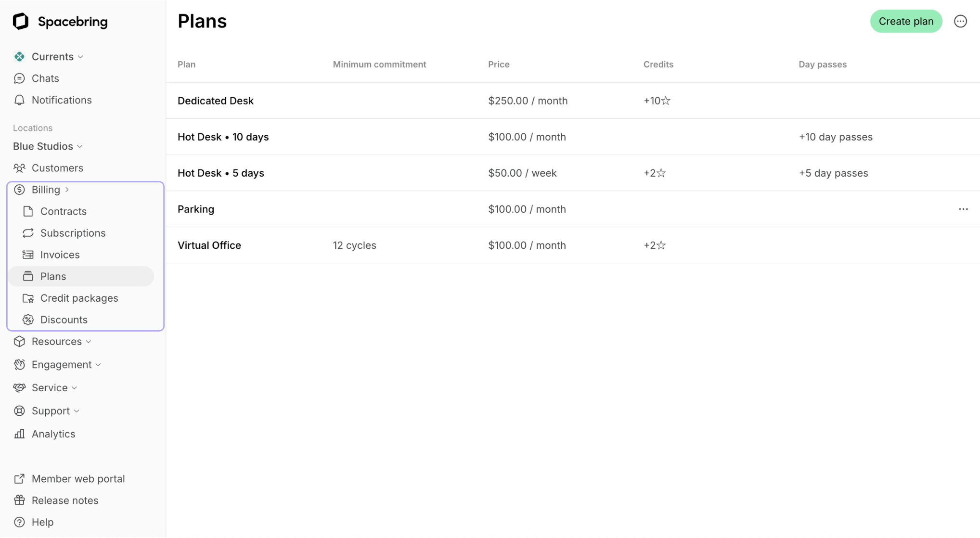Open Chats via its speech bubble icon

[x=19, y=78]
